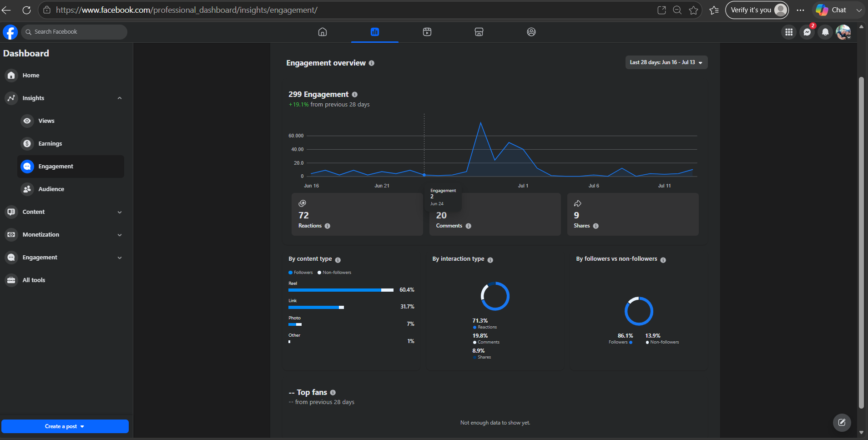Viewport: 868px width, 440px height.
Task: Open the Earnings insights page
Action: [71, 144]
